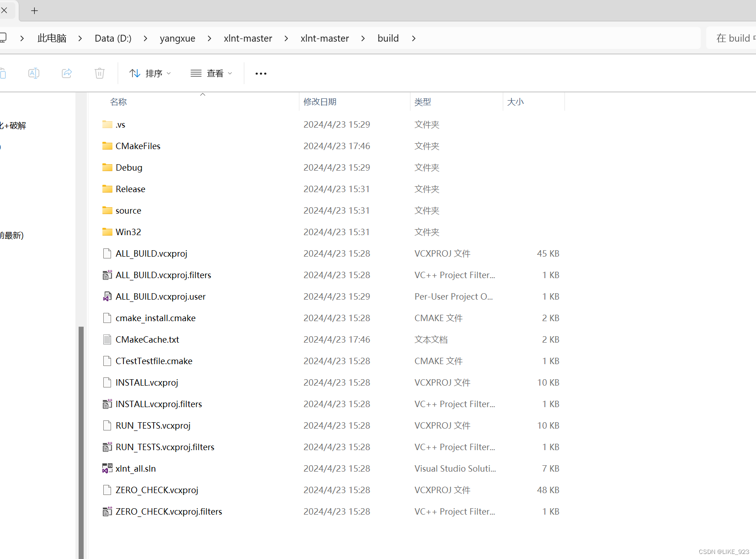The image size is (756, 559).
Task: Click sidebar item ending in 最新)
Action: (x=12, y=235)
